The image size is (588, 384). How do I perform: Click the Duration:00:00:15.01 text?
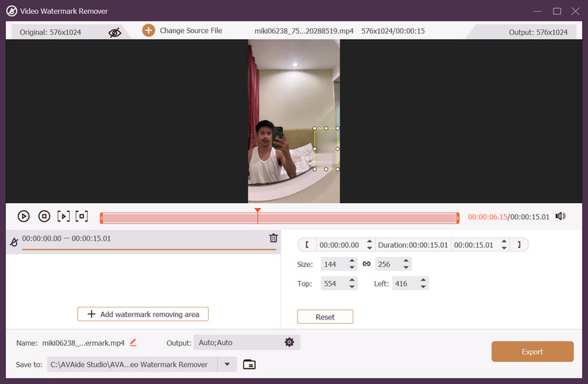pos(413,245)
